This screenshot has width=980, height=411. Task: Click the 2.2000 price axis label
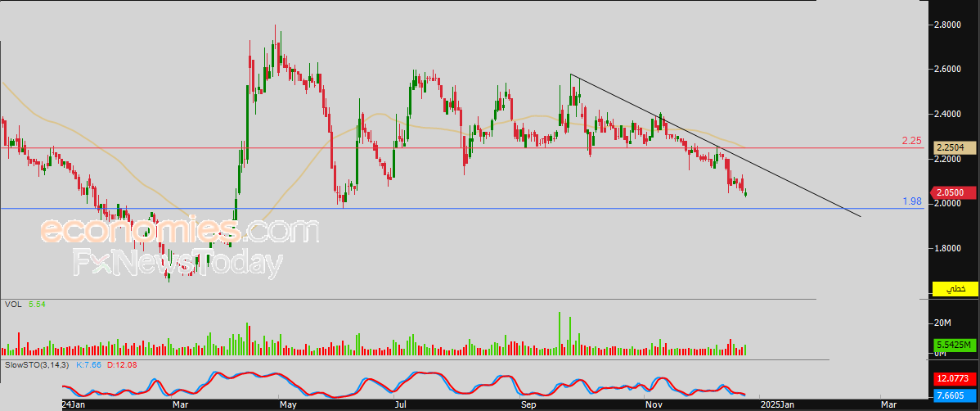coord(947,159)
